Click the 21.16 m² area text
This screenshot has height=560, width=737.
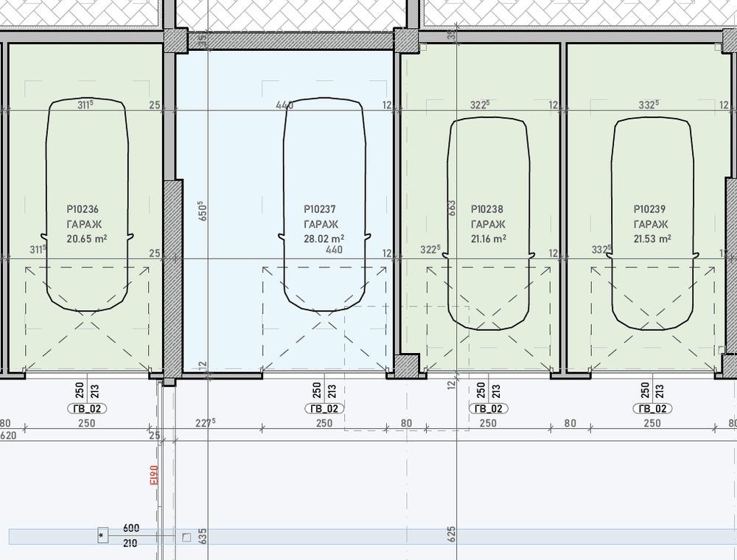pos(488,239)
